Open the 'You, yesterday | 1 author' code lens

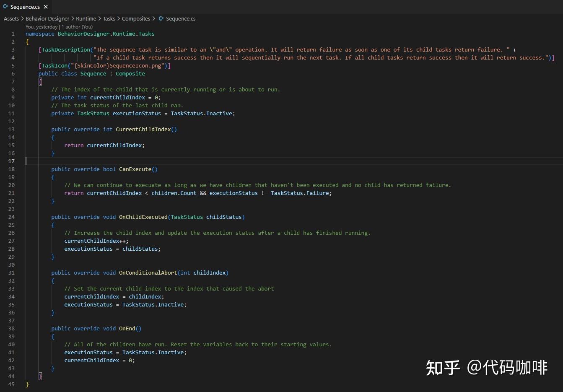(59, 27)
